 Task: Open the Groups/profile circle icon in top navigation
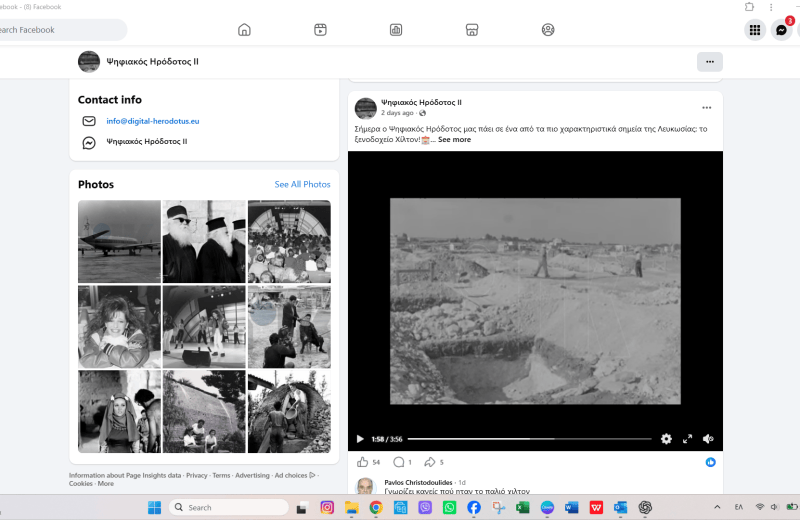pos(548,30)
